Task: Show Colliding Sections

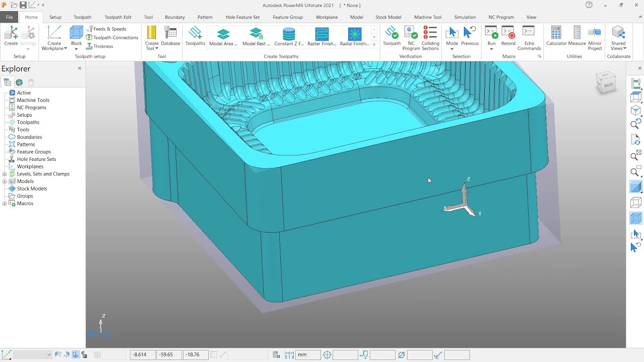Action: pos(430,38)
